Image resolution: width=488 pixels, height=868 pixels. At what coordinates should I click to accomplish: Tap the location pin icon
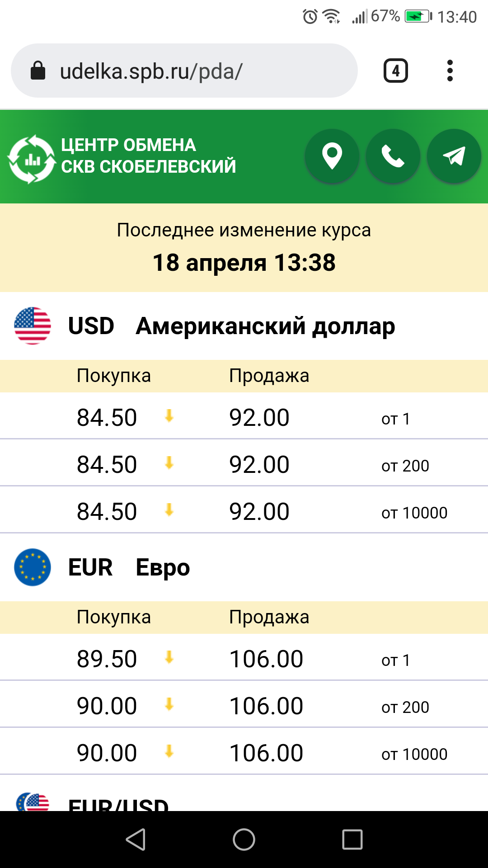332,156
